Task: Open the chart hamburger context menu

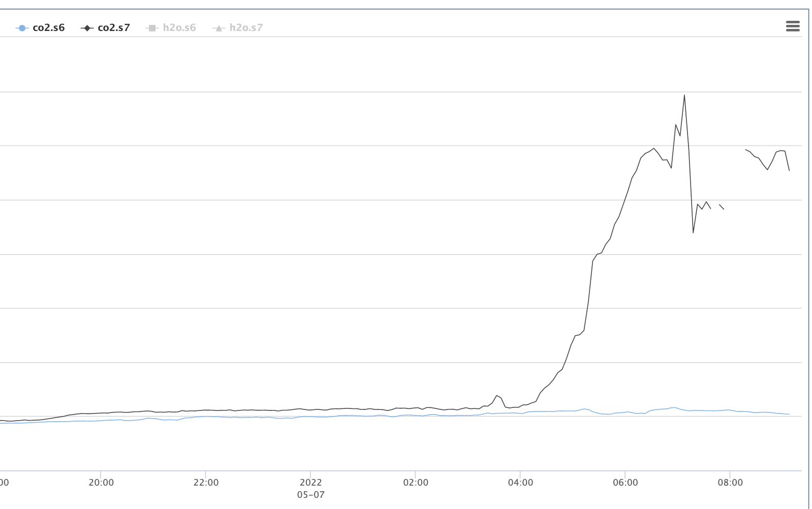Action: pyautogui.click(x=792, y=26)
